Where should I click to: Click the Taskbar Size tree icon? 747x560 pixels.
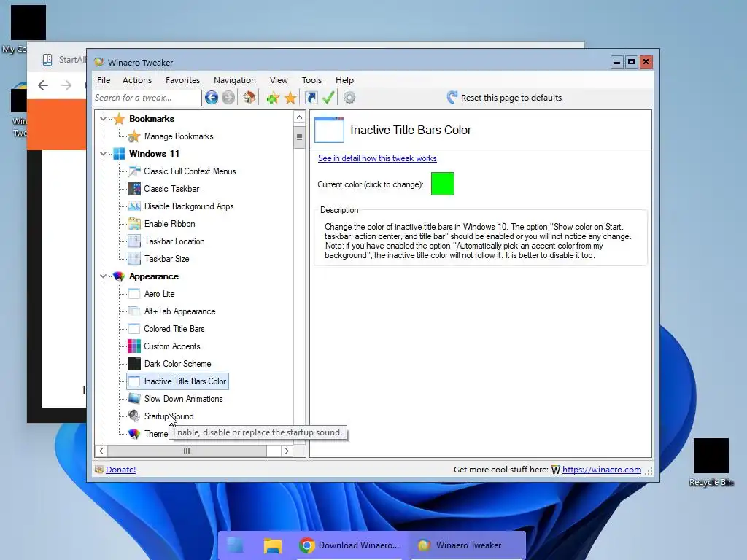click(134, 259)
